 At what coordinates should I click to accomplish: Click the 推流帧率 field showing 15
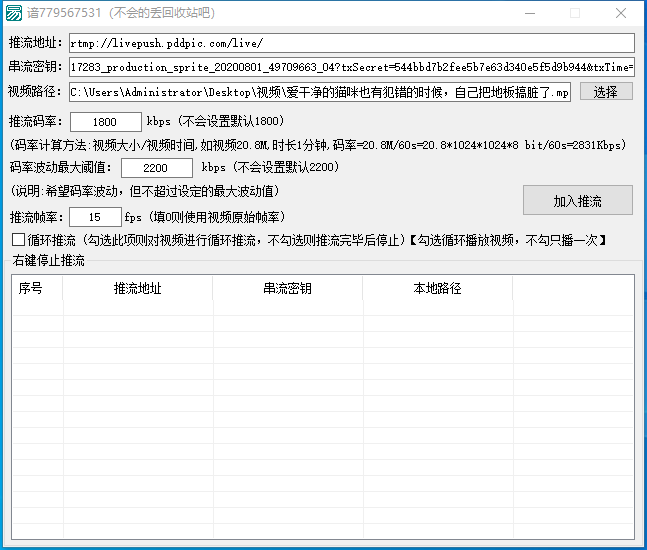pos(96,217)
